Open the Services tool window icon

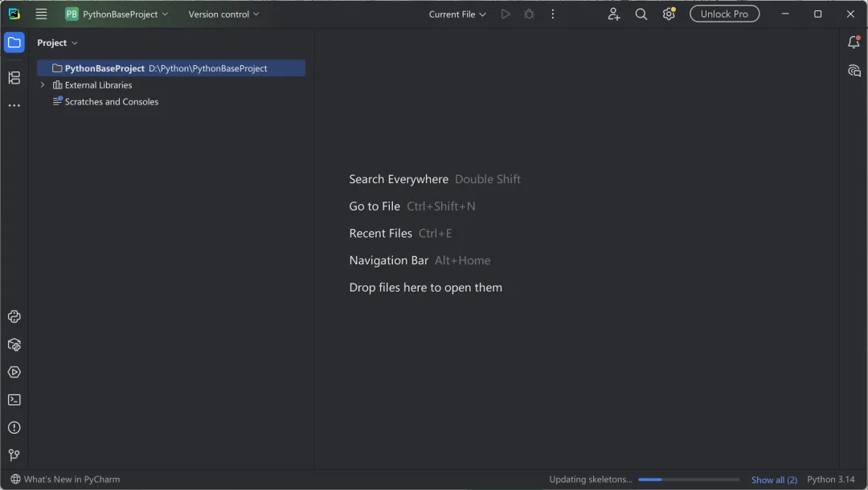(x=14, y=372)
